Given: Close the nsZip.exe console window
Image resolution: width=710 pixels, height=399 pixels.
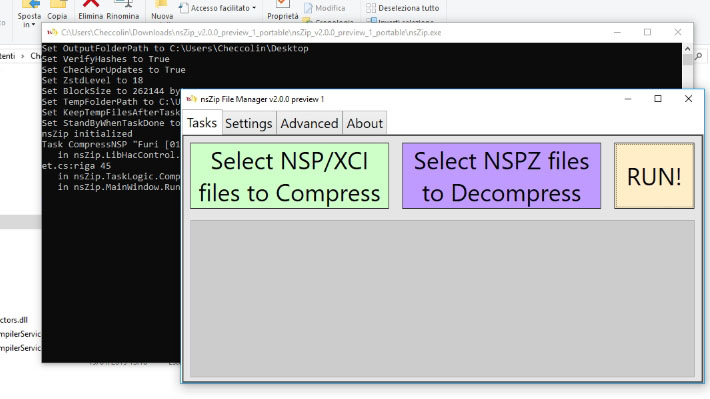Looking at the screenshot, I should point(678,32).
